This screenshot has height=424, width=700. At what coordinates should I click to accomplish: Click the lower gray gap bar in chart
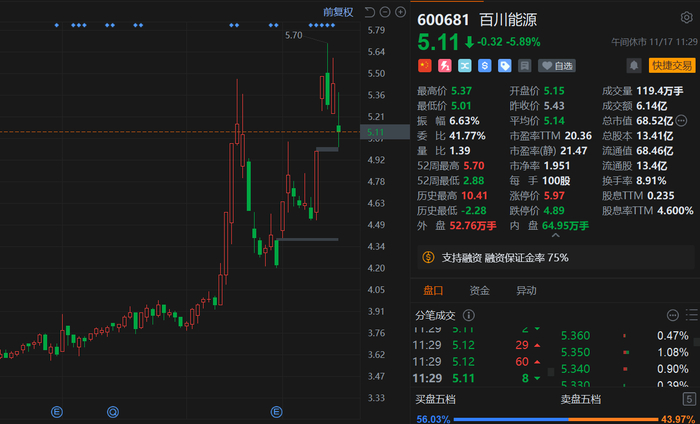(308, 240)
